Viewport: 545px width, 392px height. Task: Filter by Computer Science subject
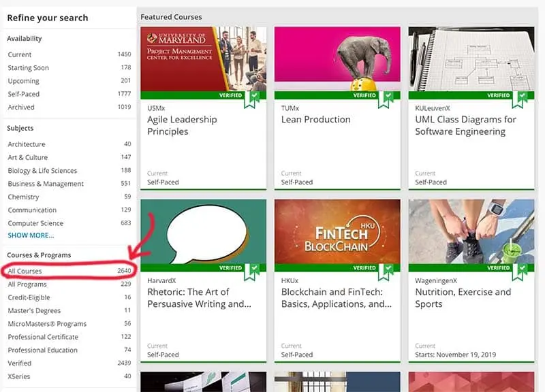coord(69,223)
